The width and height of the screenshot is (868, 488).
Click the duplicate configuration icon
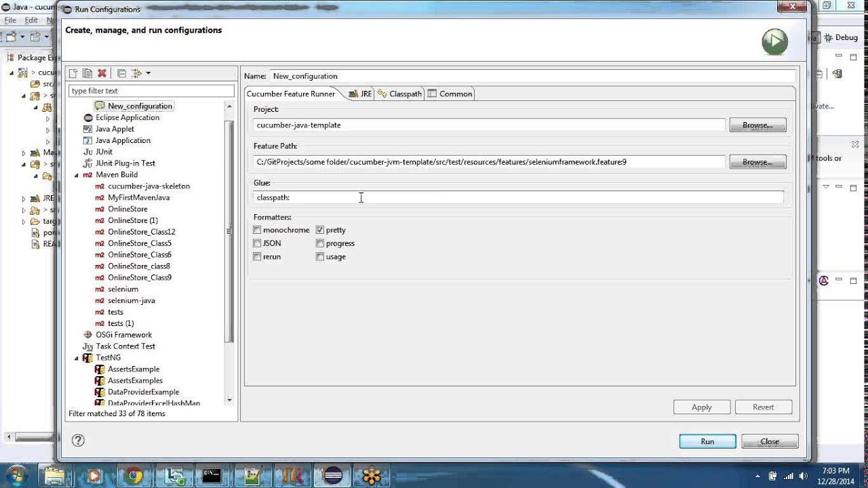87,73
